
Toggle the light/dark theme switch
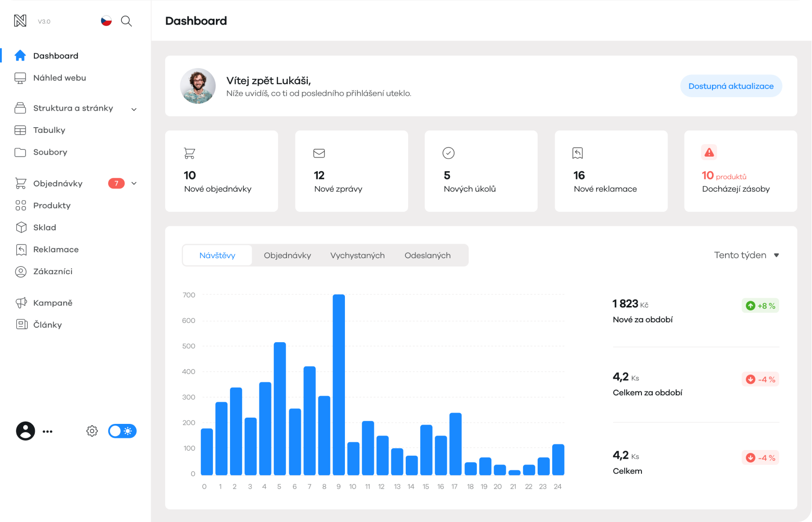tap(122, 431)
